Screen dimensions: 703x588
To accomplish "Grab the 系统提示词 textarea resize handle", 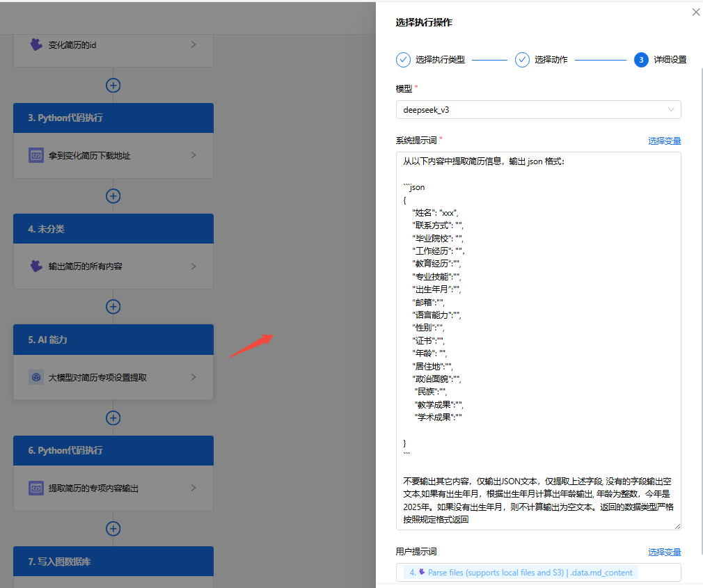I will 677,527.
